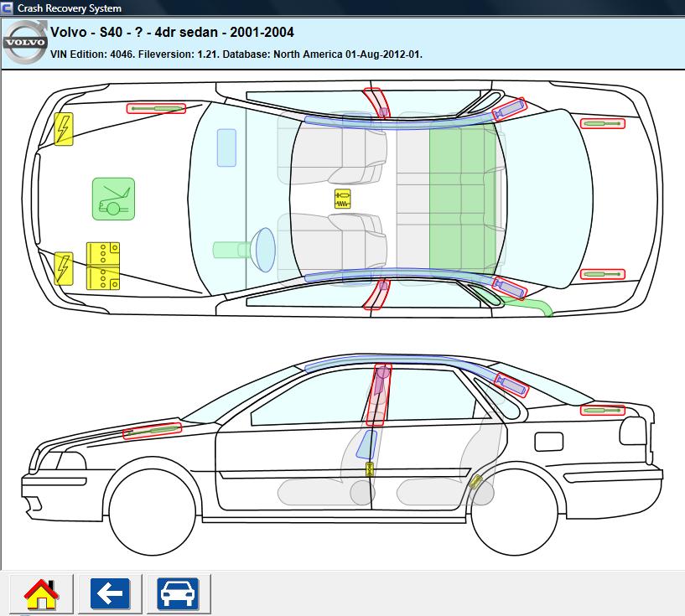The height and width of the screenshot is (616, 685).
Task: Click the blue back arrow button
Action: (x=110, y=593)
